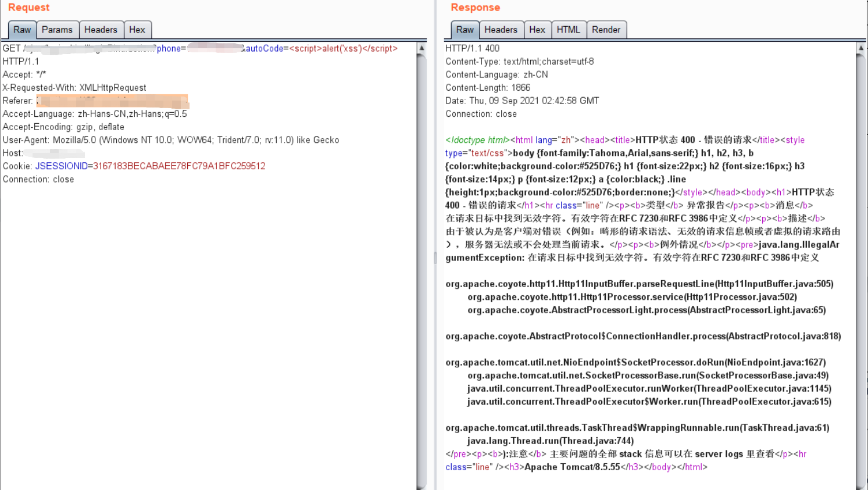
Task: Click the response Connection: close line
Action: pyautogui.click(x=481, y=114)
